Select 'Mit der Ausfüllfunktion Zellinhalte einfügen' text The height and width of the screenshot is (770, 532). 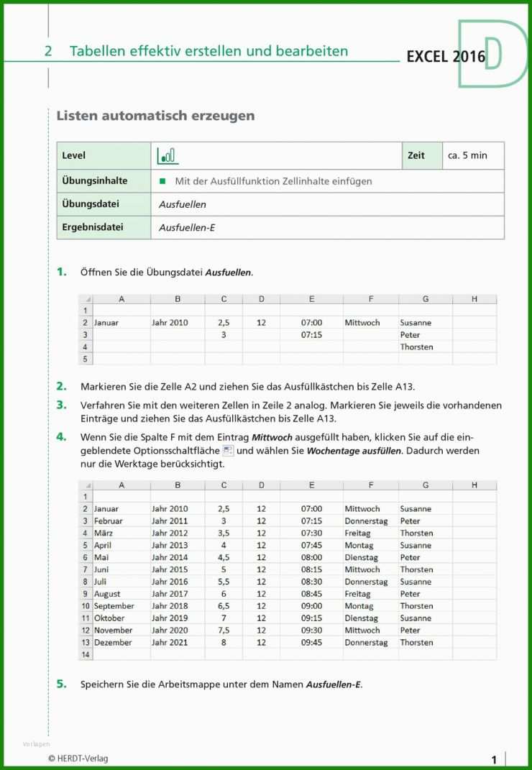(x=274, y=181)
